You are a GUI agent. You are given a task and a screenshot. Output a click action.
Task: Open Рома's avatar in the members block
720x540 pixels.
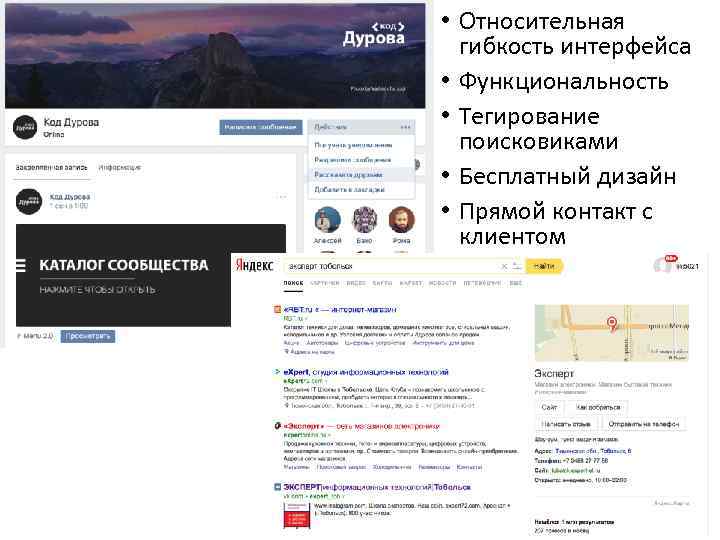(401, 220)
